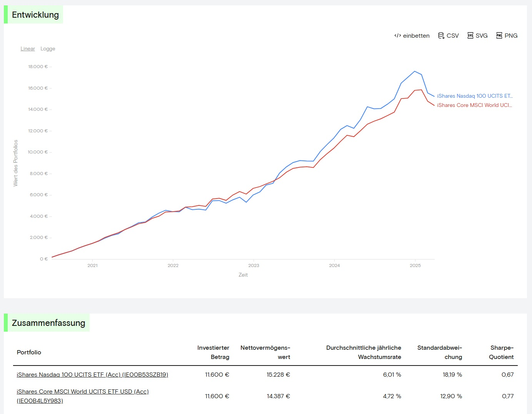Switch chart scale to Logge (logarithmic)
532x414 pixels.
point(48,48)
